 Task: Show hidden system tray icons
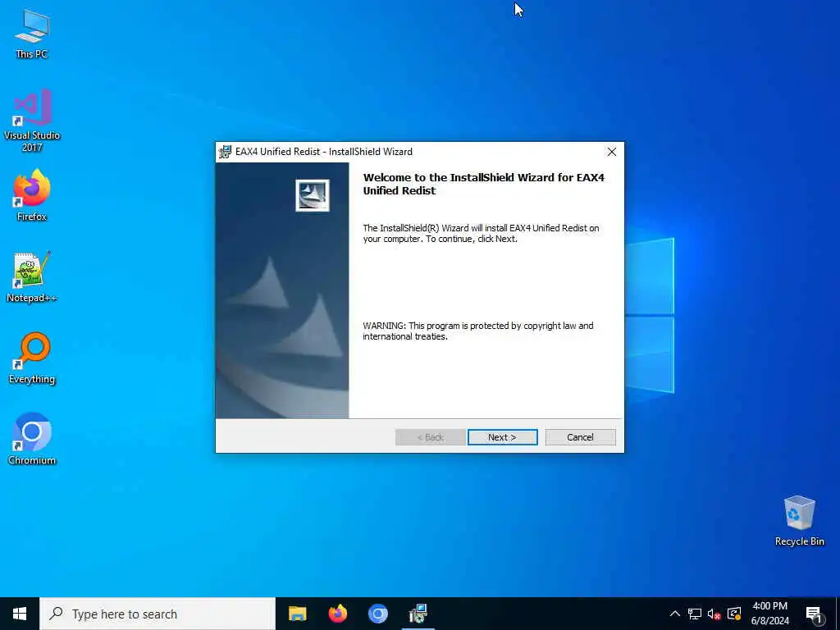(675, 614)
